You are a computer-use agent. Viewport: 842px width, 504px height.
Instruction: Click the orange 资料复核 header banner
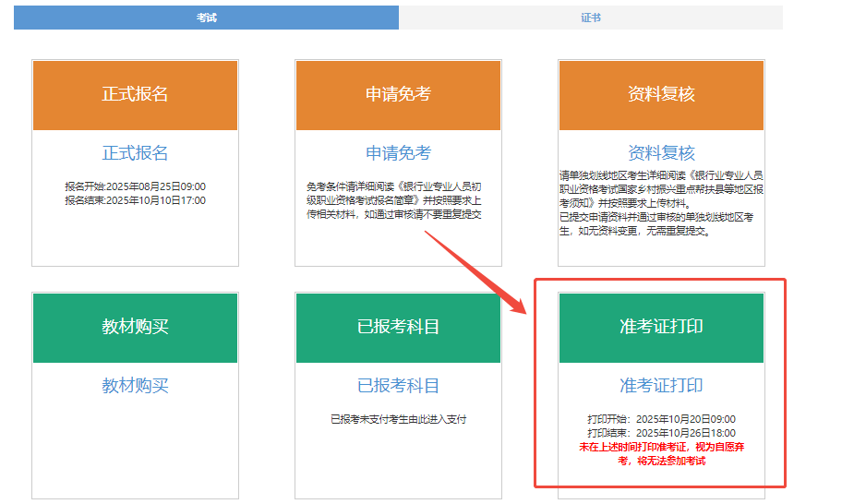pyautogui.click(x=661, y=95)
